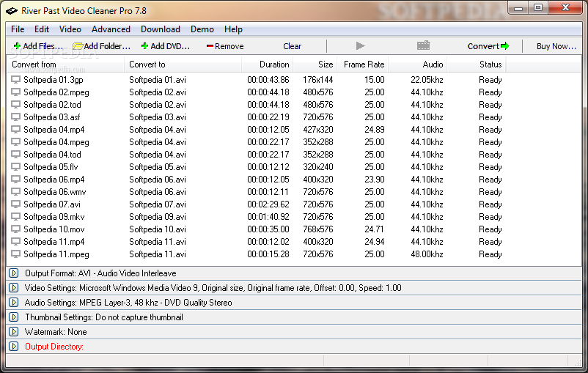Click file icon of Softpedia 02.mpeg
The width and height of the screenshot is (588, 373).
[15, 92]
